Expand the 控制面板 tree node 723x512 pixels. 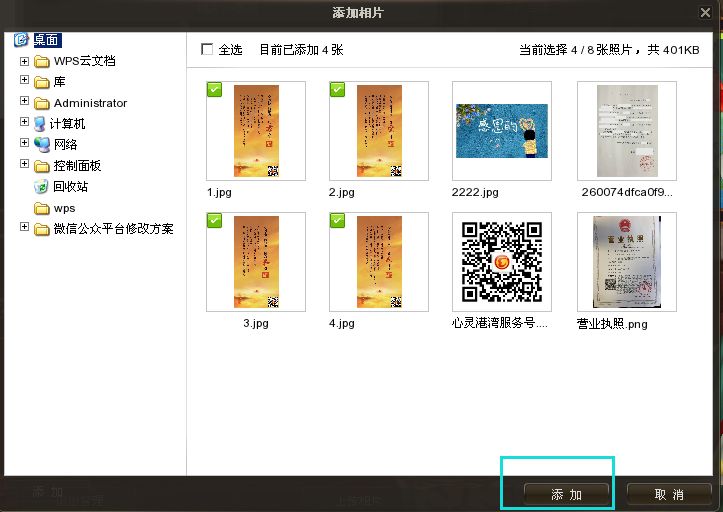tap(24, 164)
